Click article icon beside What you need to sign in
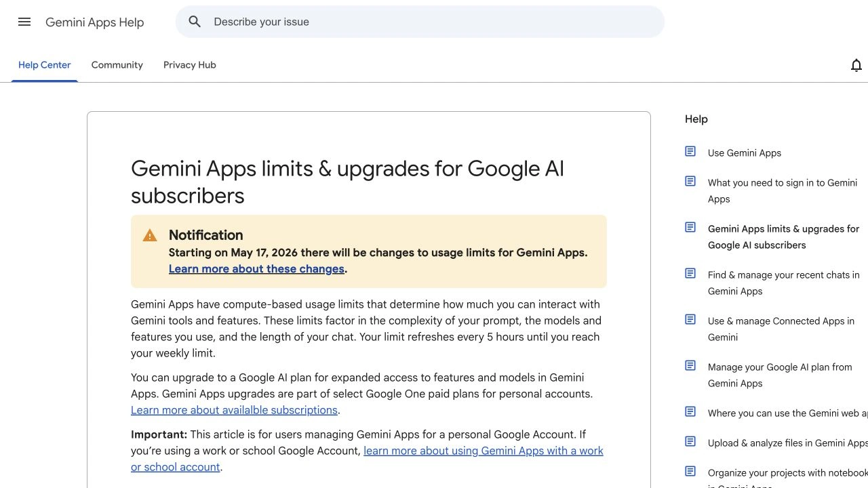Image resolution: width=868 pixels, height=488 pixels. (x=690, y=182)
